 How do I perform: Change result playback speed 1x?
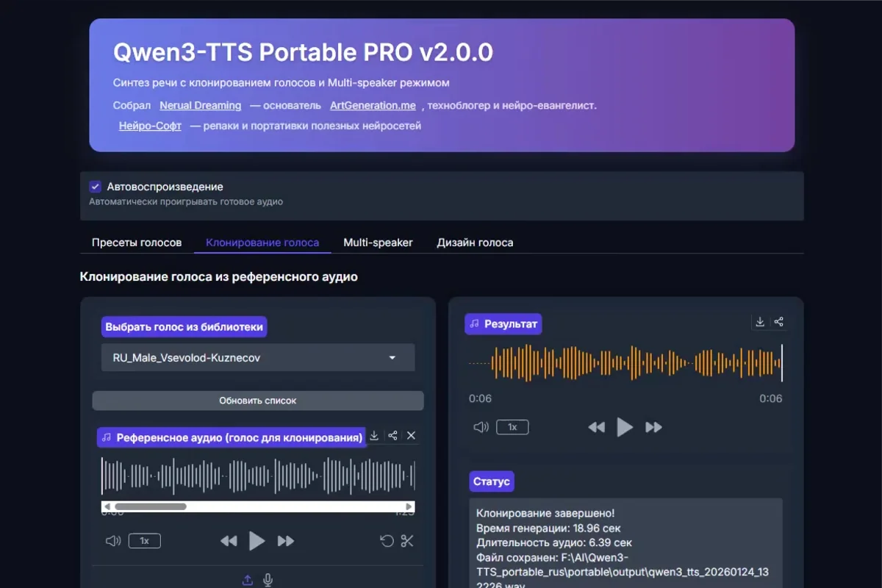[x=512, y=427]
